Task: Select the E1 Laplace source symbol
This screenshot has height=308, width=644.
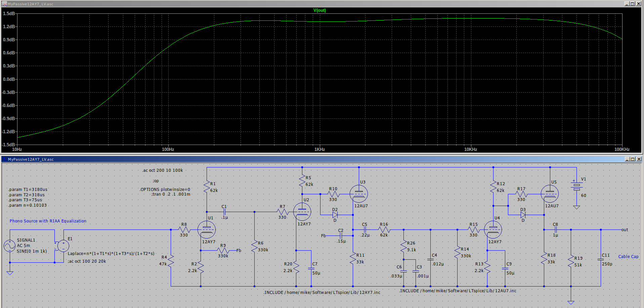Action: tap(62, 246)
